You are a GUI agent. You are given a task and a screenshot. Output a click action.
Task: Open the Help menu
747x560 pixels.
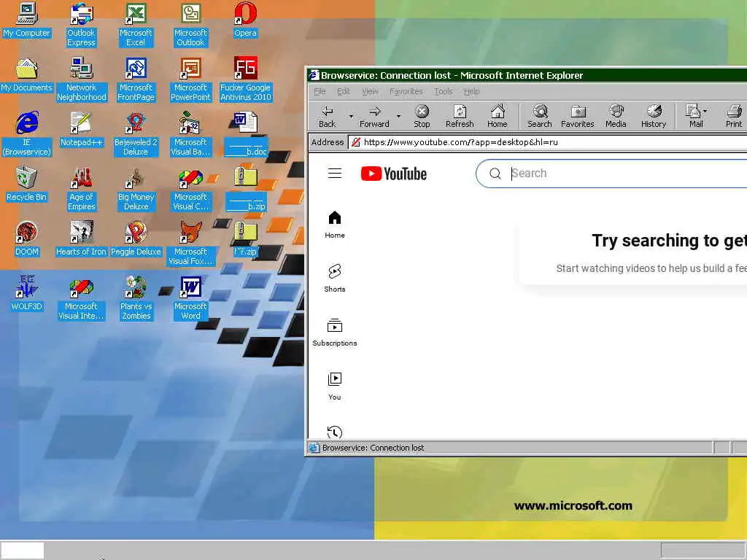pyautogui.click(x=472, y=91)
